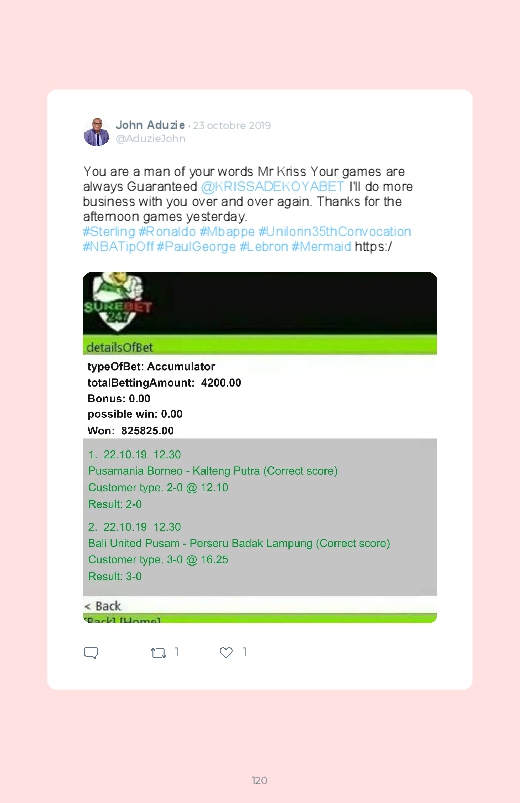Open the #Lebron hashtag
This screenshot has width=520, height=803.
click(x=264, y=246)
